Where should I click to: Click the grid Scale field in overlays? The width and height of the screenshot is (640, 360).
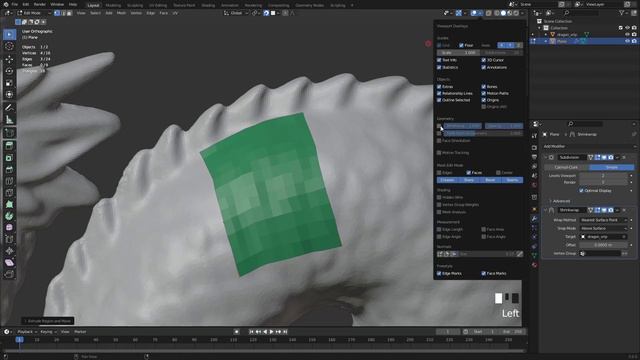pos(458,53)
